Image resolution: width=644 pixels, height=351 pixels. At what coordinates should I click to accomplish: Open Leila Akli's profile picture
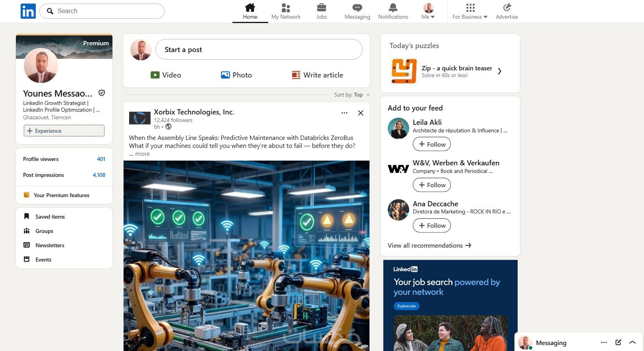pyautogui.click(x=398, y=128)
